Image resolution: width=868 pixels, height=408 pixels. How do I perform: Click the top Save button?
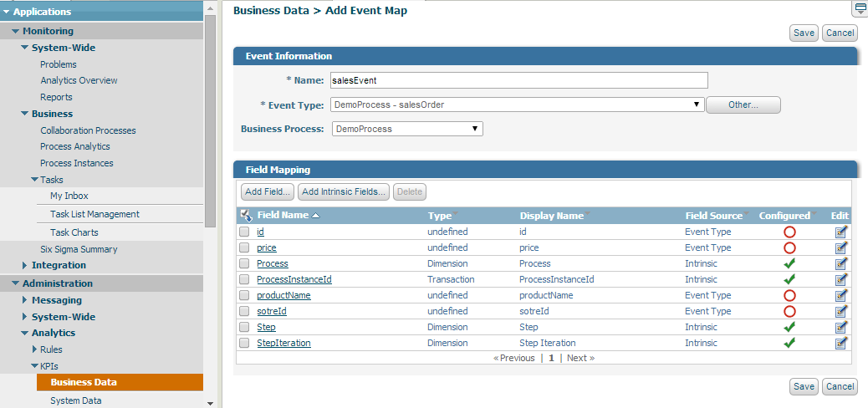[803, 33]
